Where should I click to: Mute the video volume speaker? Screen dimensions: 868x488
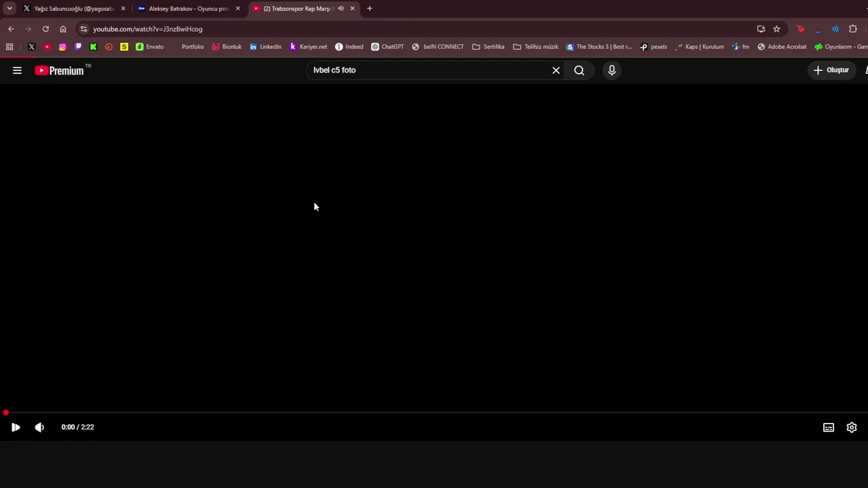[39, 427]
